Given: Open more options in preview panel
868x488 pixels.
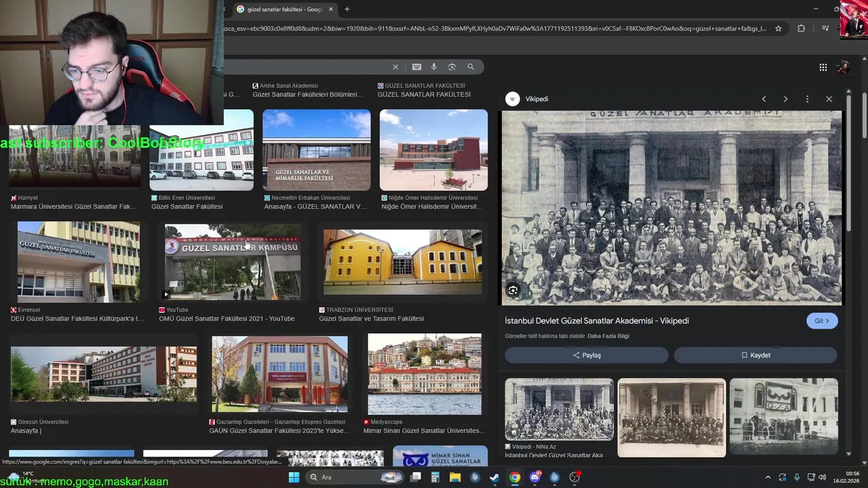Looking at the screenshot, I should pyautogui.click(x=807, y=99).
